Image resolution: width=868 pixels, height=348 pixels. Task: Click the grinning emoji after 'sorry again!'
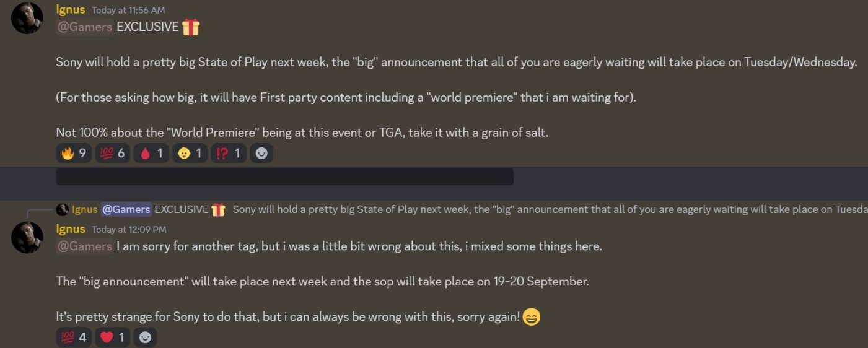531,317
